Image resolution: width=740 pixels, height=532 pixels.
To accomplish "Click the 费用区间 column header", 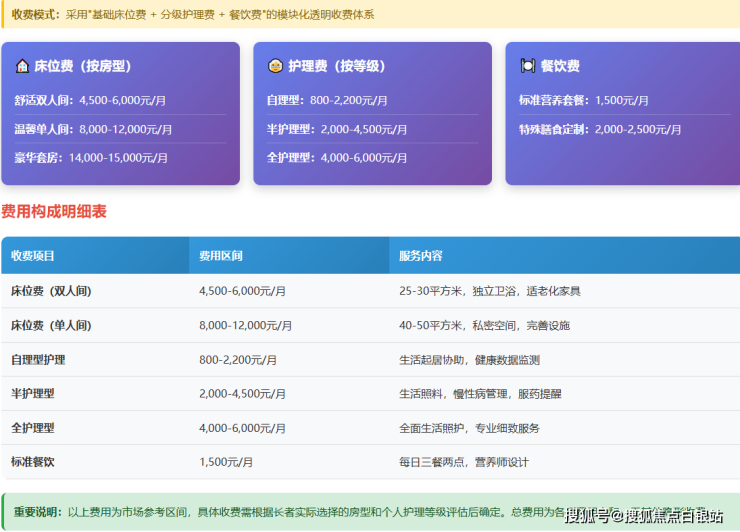I will [x=221, y=256].
